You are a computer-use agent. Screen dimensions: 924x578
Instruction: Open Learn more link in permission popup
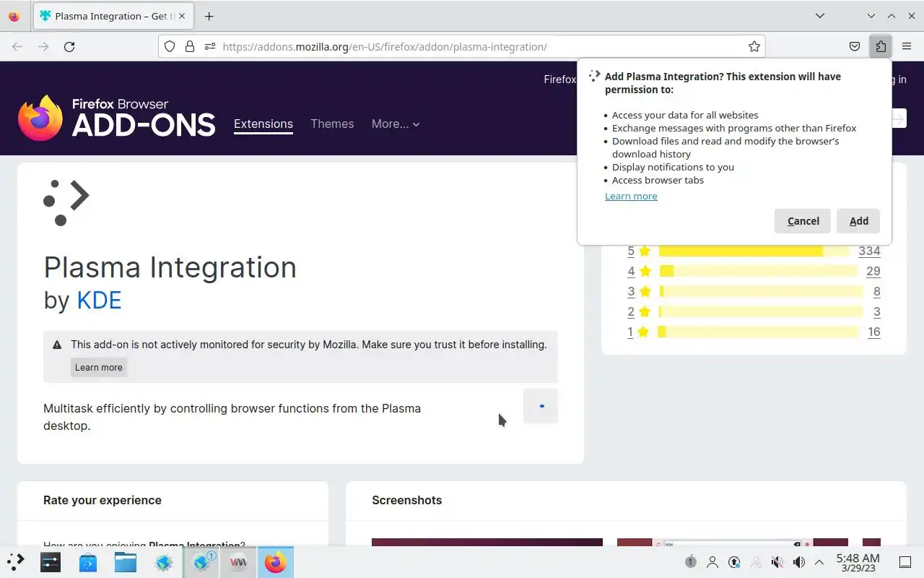click(631, 196)
